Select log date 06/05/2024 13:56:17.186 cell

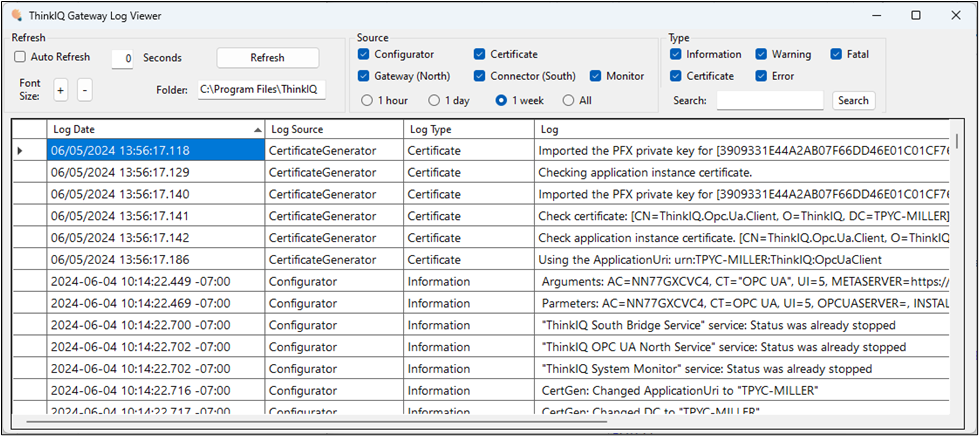[156, 260]
